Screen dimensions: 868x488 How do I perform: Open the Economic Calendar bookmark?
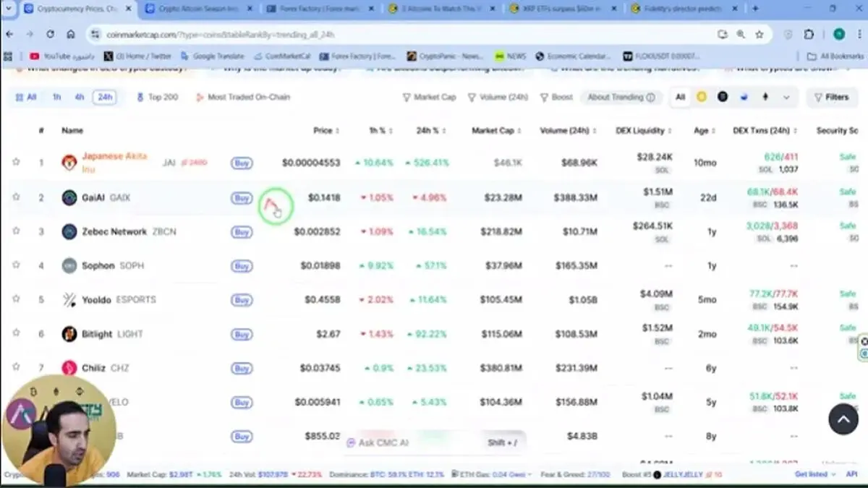click(574, 56)
